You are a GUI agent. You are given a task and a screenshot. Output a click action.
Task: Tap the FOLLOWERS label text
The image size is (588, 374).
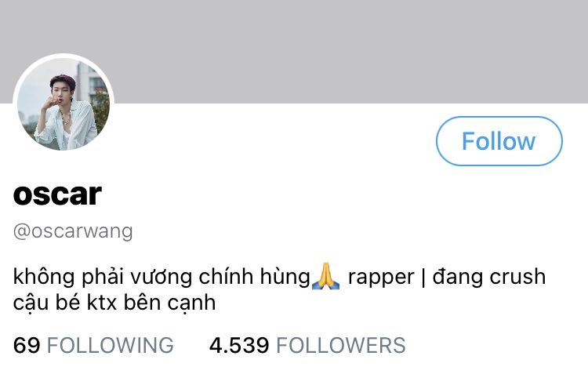click(x=341, y=345)
